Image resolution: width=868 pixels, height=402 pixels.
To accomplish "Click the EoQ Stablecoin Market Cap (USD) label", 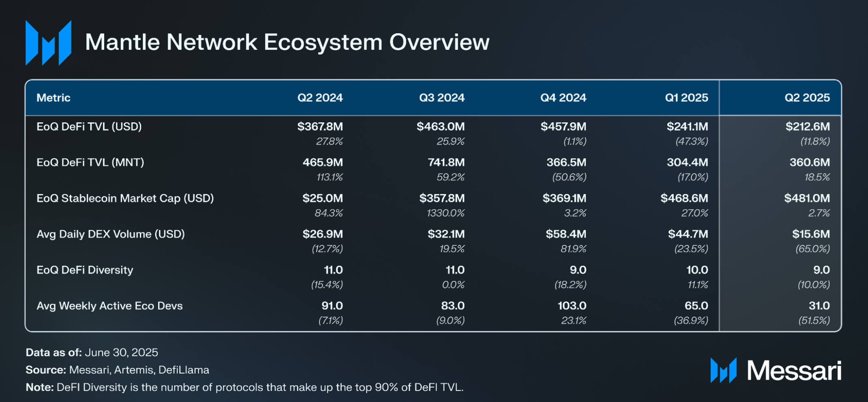I will [x=125, y=198].
